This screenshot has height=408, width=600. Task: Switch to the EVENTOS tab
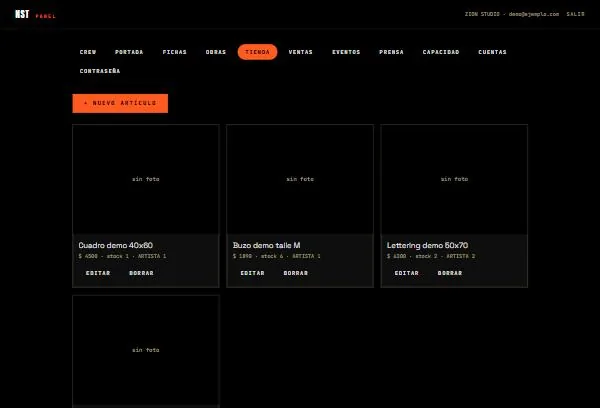pos(346,52)
